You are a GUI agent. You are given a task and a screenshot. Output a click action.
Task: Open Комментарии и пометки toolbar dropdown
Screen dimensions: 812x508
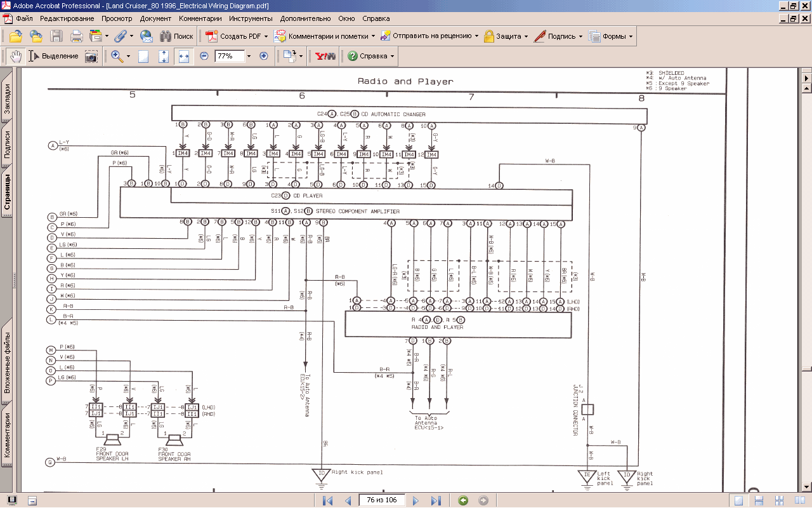tap(324, 36)
